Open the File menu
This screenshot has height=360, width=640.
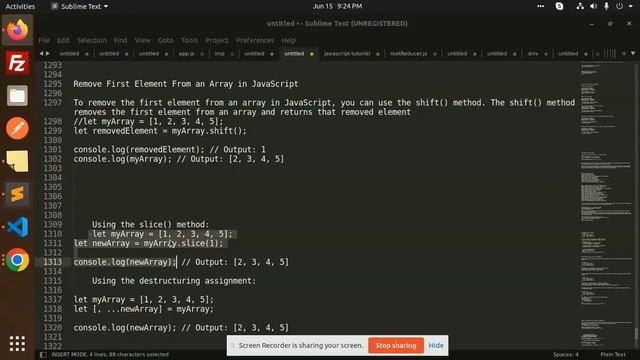point(44,40)
